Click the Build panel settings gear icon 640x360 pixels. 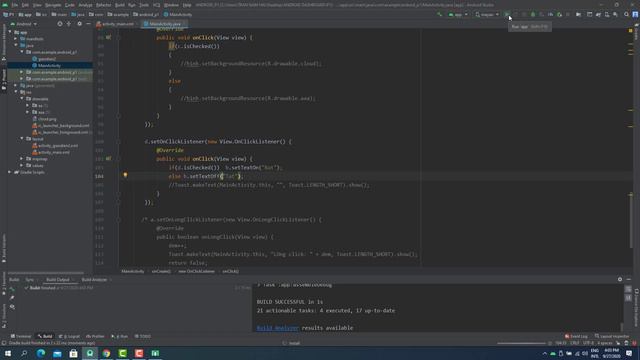click(620, 279)
